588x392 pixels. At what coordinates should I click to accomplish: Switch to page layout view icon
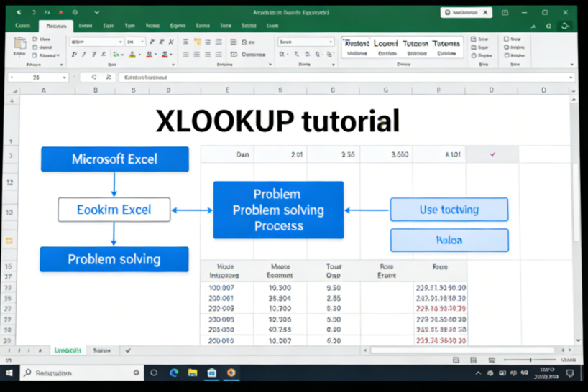coord(474,360)
